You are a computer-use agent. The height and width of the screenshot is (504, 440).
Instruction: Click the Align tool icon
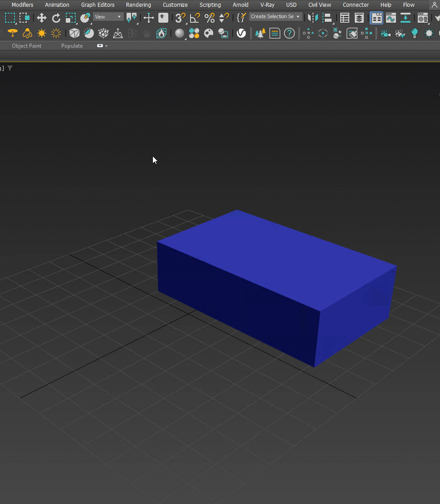tap(327, 18)
